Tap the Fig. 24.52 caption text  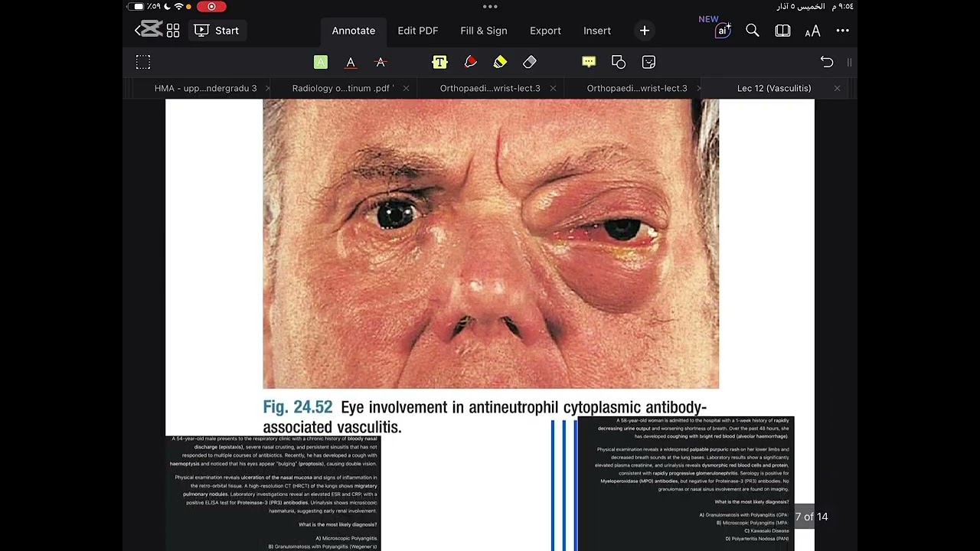(485, 416)
